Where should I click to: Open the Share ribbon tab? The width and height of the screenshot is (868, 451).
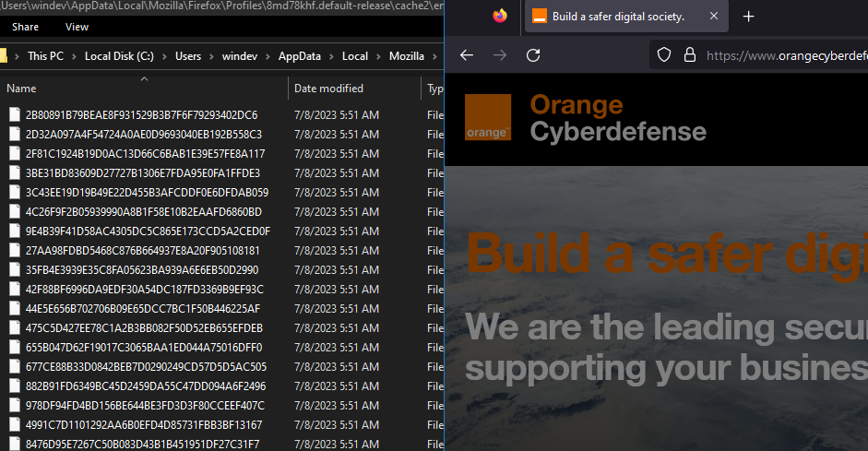[x=26, y=27]
